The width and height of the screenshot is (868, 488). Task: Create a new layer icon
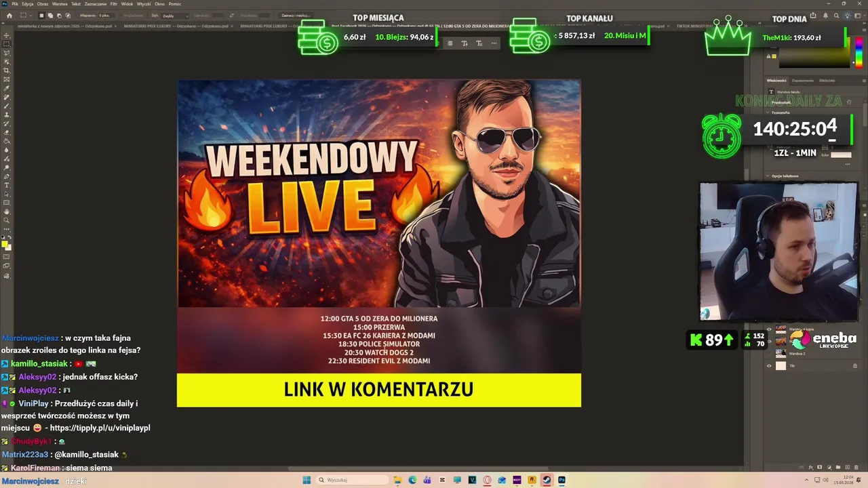click(x=847, y=467)
